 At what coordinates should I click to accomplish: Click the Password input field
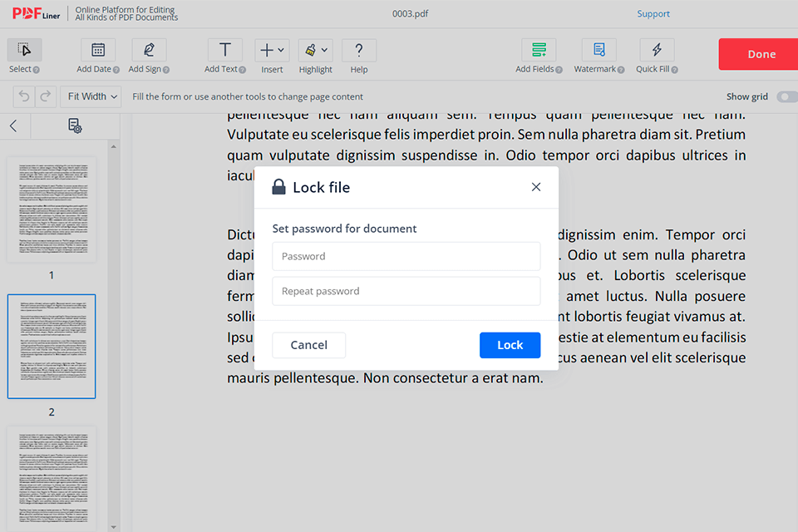[x=406, y=256]
